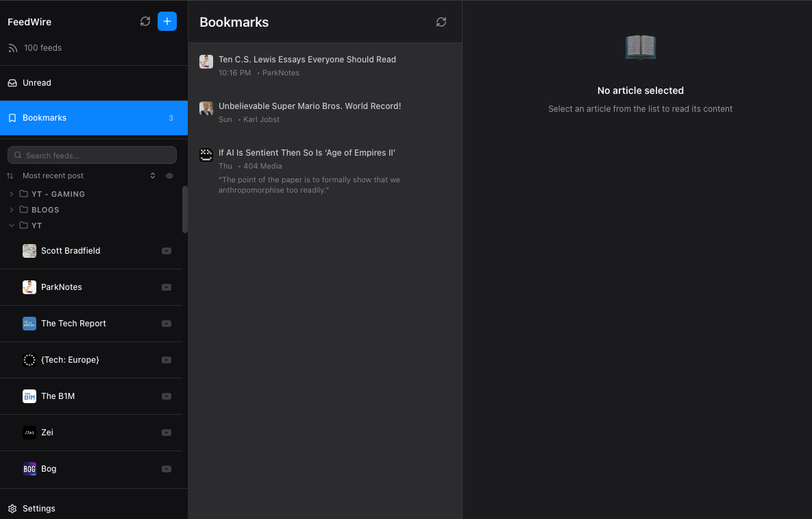Click the bookmarks count badge showing 3
This screenshot has height=519, width=812.
click(x=171, y=118)
